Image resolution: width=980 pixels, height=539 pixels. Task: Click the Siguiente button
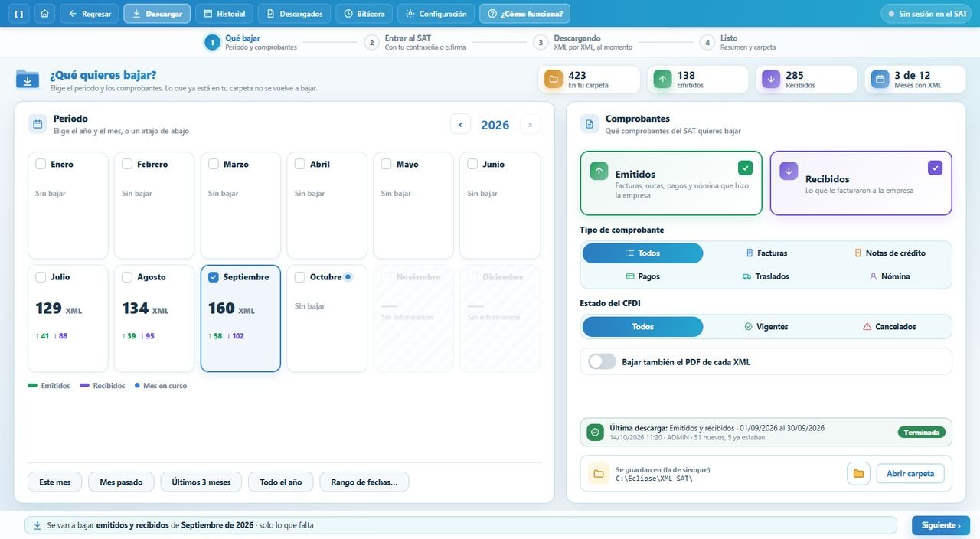tap(941, 525)
